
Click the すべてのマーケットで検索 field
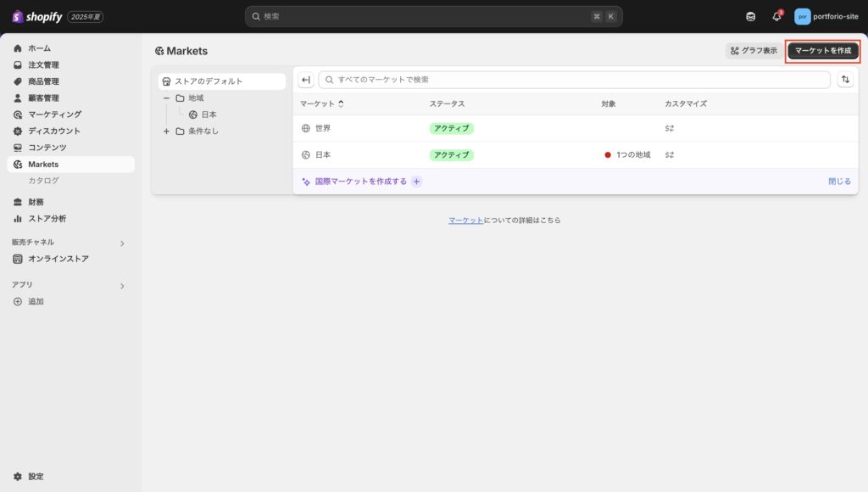(x=576, y=80)
